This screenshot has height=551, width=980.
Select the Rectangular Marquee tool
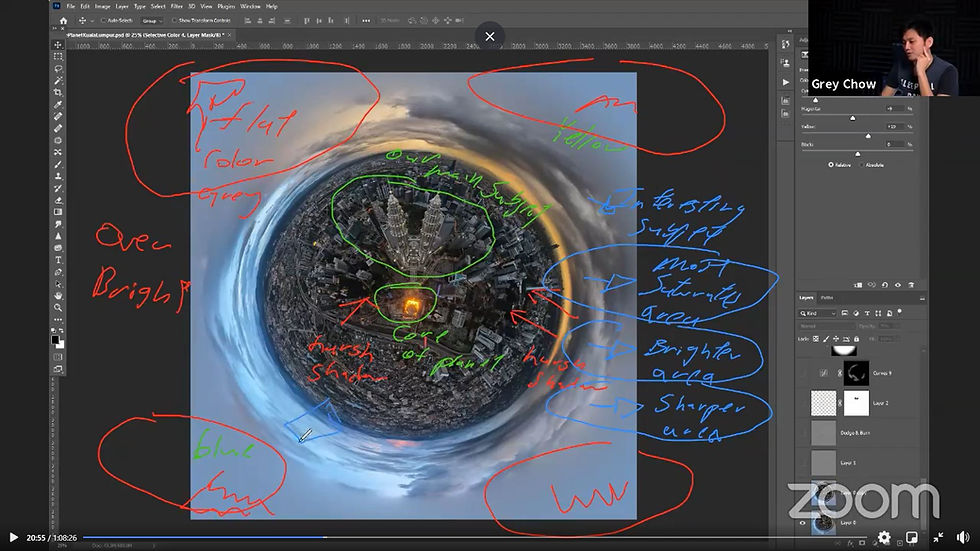click(x=58, y=57)
